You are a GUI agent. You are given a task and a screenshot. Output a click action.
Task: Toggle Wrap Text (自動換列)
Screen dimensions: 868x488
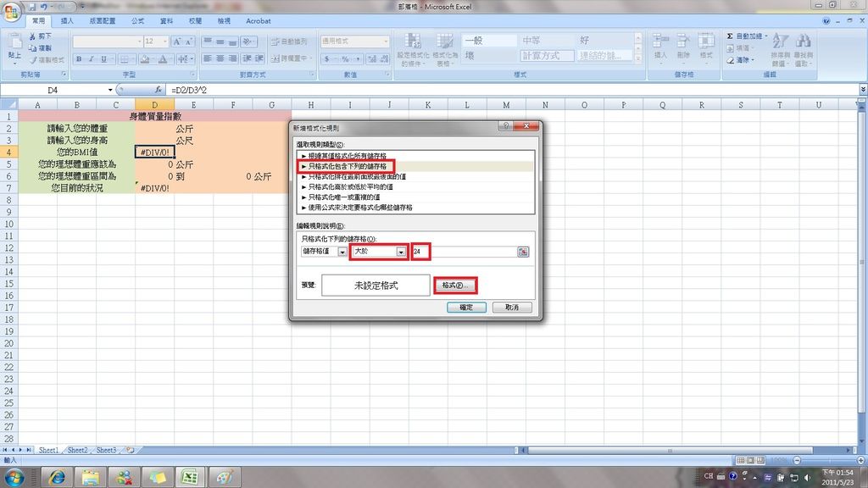288,42
